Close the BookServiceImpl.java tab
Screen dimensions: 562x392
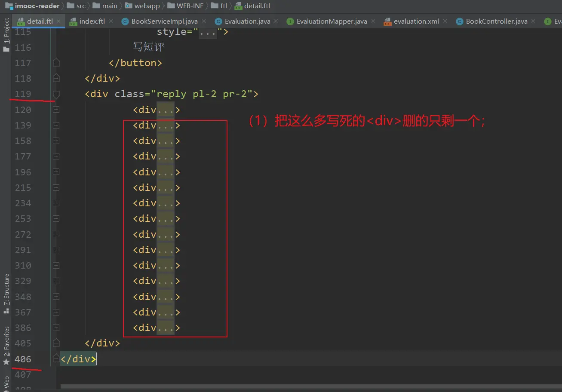[x=204, y=21]
